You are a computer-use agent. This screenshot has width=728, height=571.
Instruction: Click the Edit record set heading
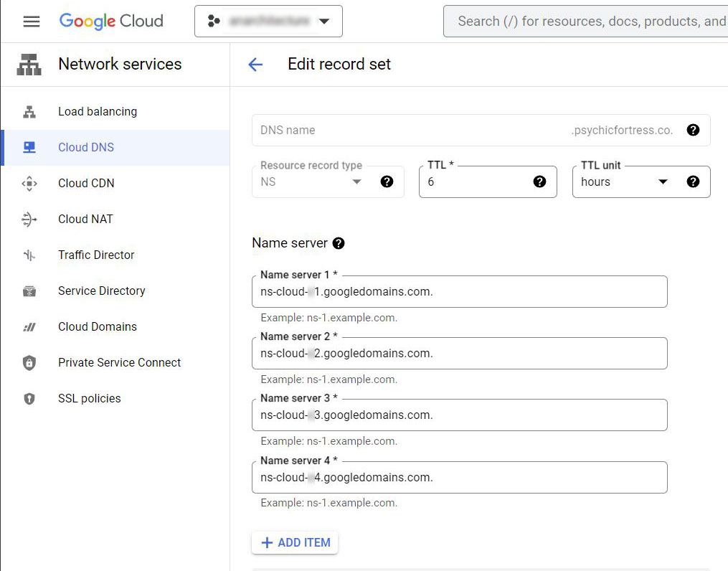coord(339,64)
